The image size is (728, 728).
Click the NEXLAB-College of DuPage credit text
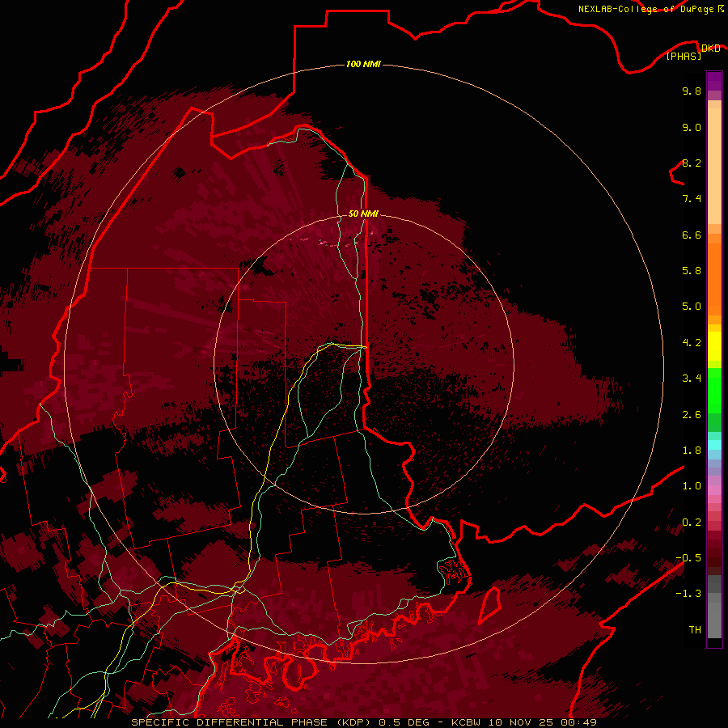[x=645, y=9]
